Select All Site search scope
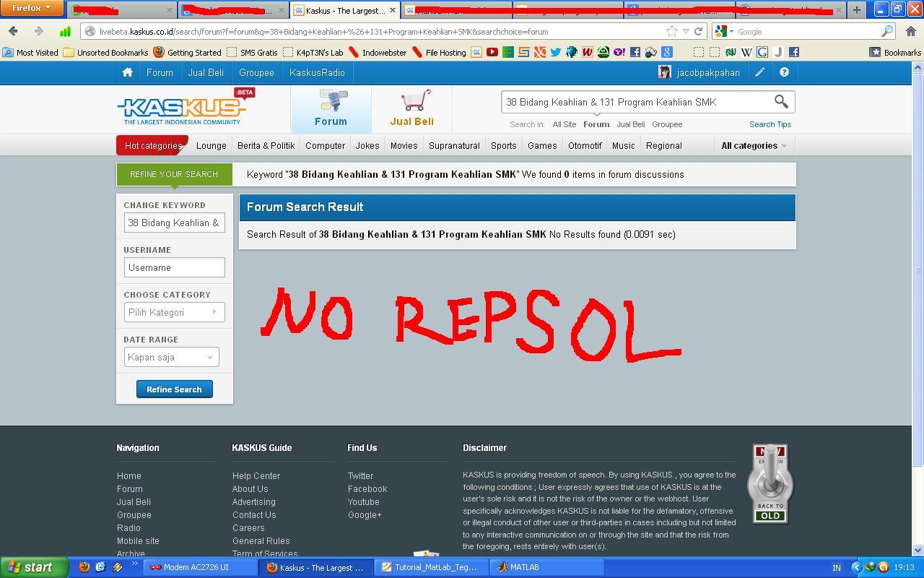 (564, 124)
